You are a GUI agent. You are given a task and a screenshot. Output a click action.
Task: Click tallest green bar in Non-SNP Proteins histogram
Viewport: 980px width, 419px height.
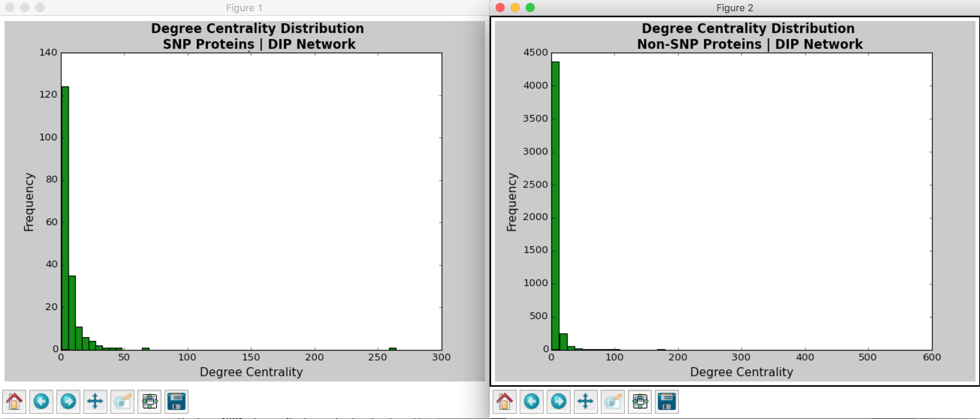555,205
